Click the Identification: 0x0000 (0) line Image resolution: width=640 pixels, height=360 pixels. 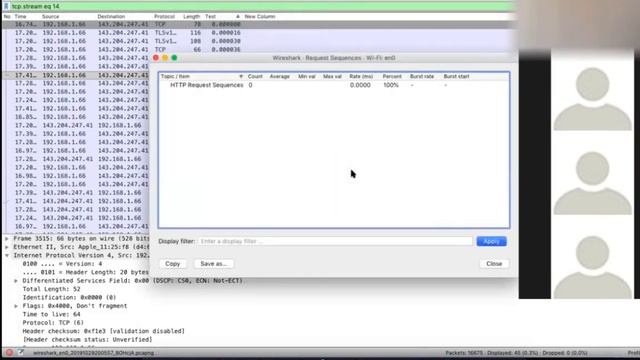pyautogui.click(x=69, y=298)
